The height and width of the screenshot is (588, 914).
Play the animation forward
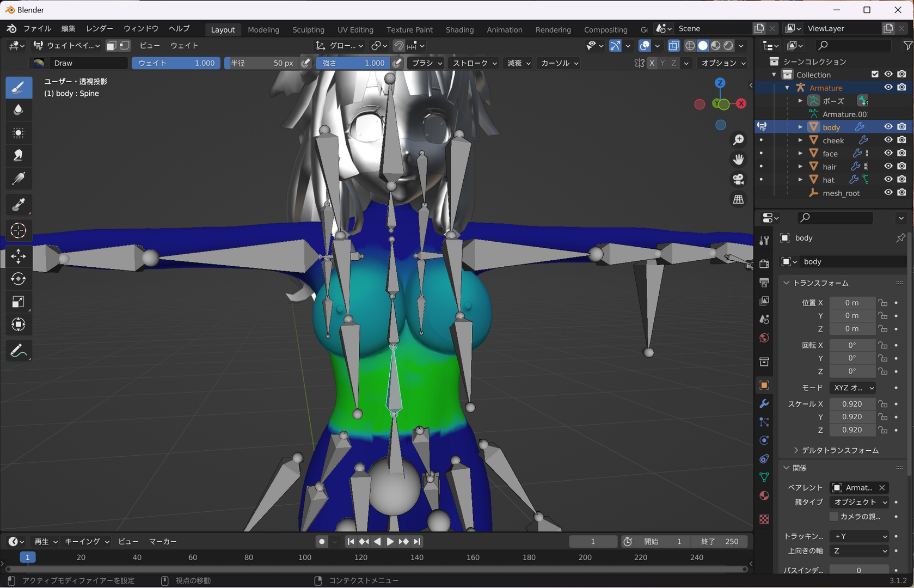390,541
